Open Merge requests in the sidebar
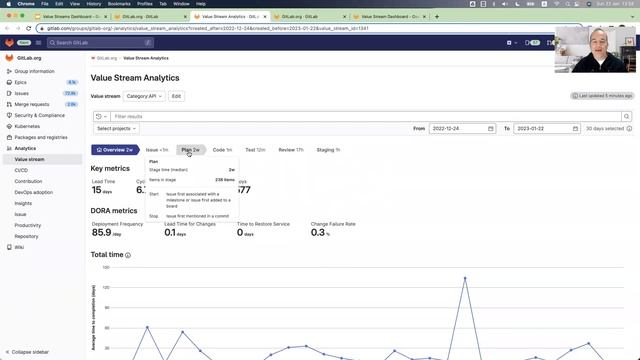This screenshot has width=640, height=360. pos(32,104)
